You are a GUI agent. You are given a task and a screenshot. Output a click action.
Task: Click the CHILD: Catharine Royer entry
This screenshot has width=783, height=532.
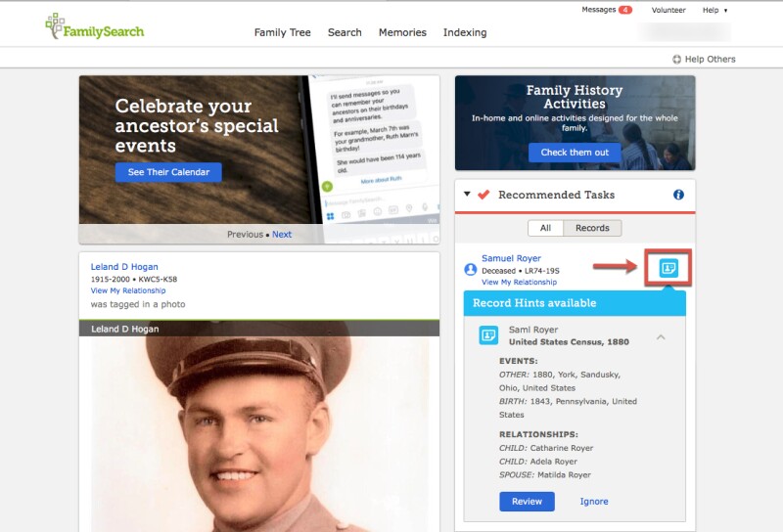click(546, 448)
